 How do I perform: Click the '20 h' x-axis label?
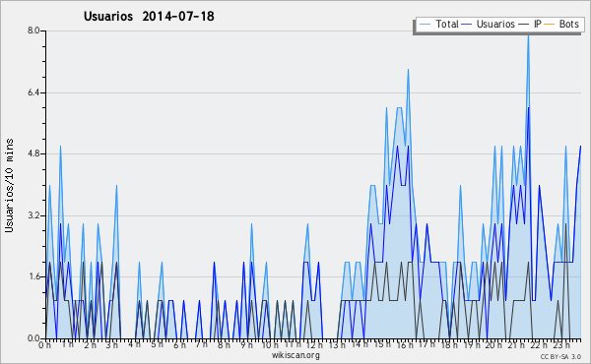[493, 344]
